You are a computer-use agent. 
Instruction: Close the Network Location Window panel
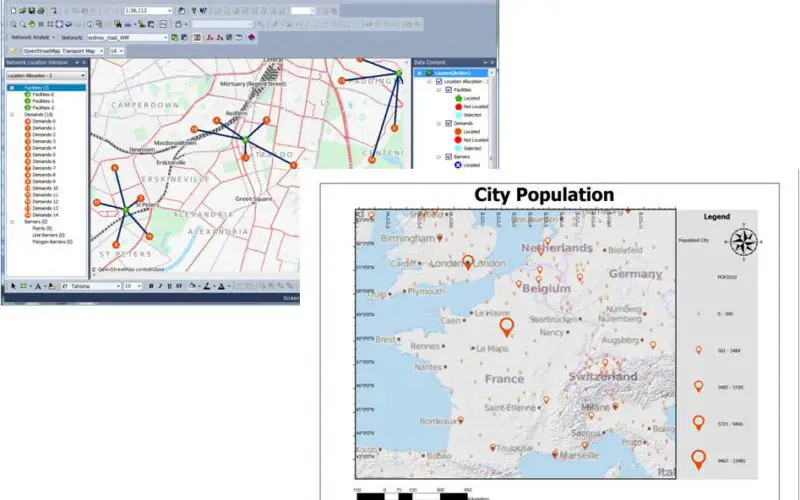[x=84, y=63]
